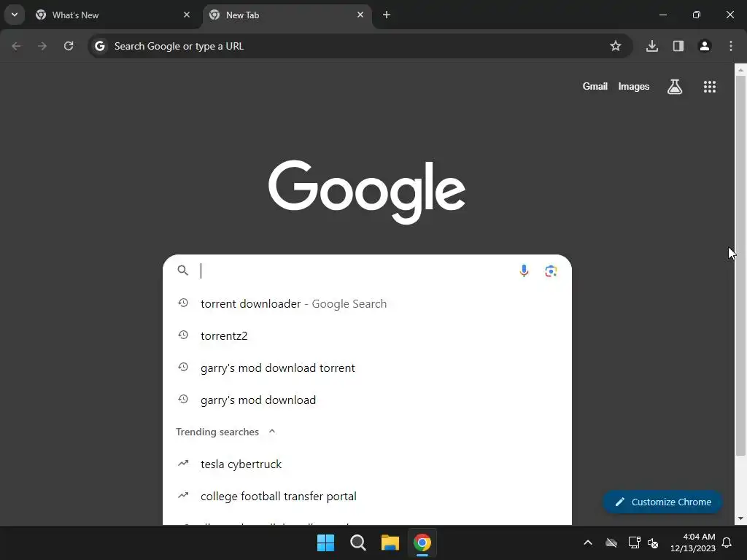Select the garry's mod download suggestion
747x560 pixels.
tap(367, 400)
